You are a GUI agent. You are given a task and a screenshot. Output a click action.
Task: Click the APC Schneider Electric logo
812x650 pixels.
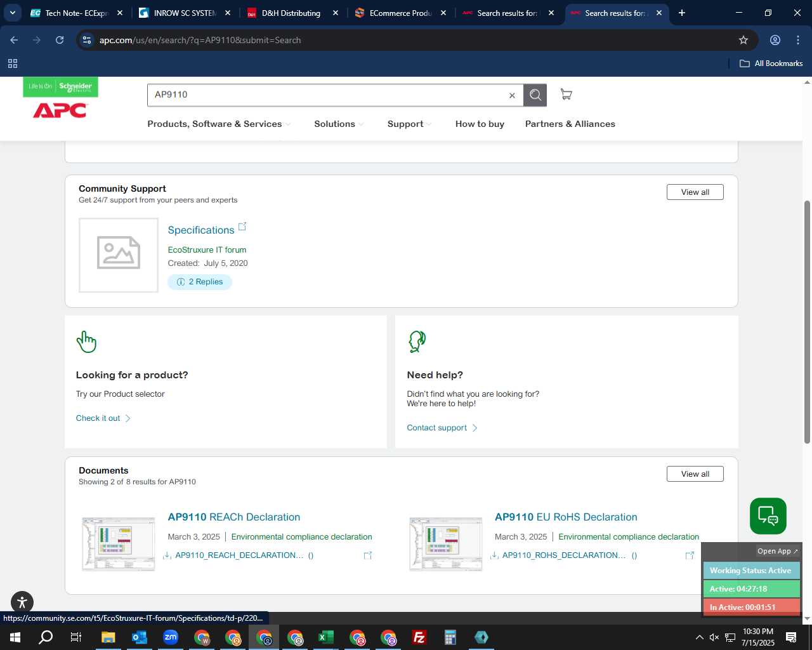click(x=60, y=99)
